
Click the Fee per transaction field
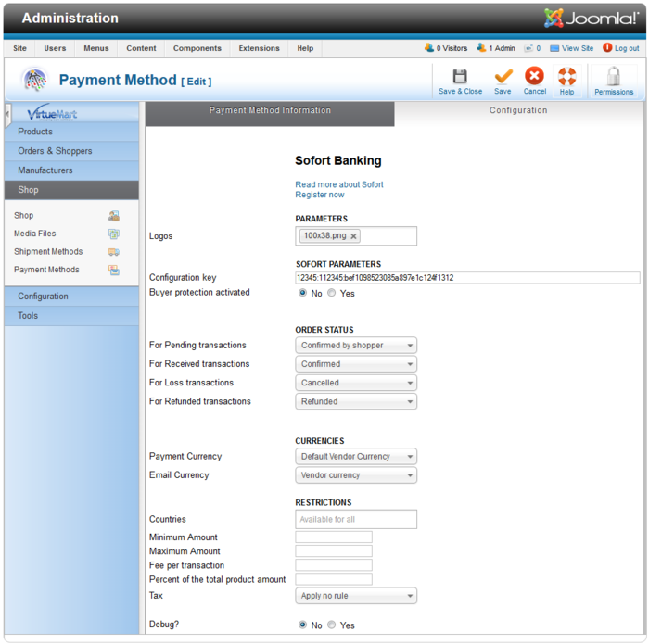click(334, 565)
